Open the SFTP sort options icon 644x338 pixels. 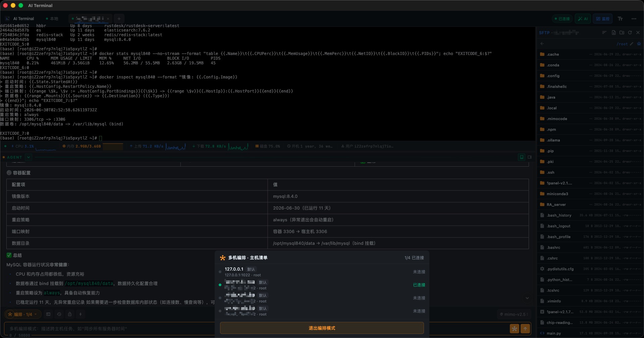[604, 33]
